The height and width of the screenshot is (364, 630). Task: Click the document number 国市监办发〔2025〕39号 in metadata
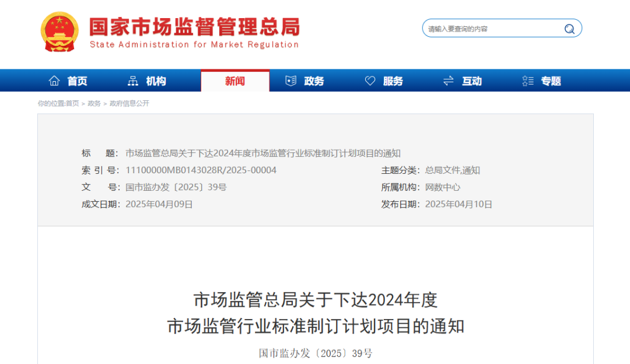tap(176, 187)
